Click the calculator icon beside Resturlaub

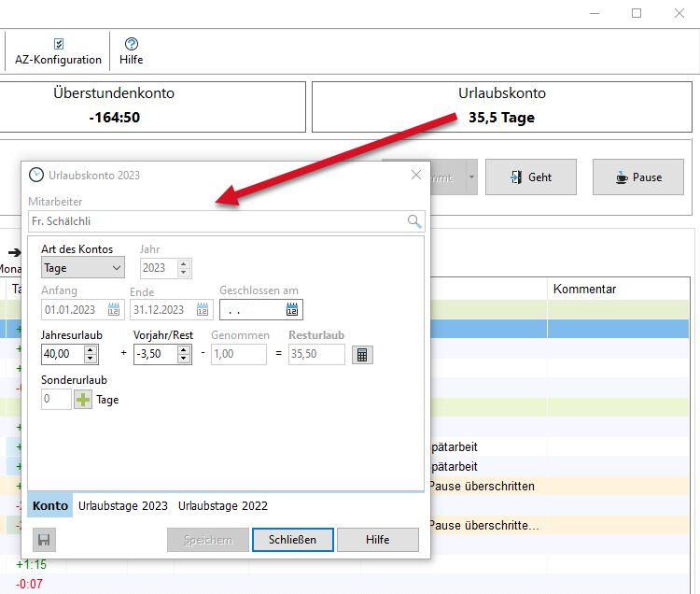tap(363, 355)
